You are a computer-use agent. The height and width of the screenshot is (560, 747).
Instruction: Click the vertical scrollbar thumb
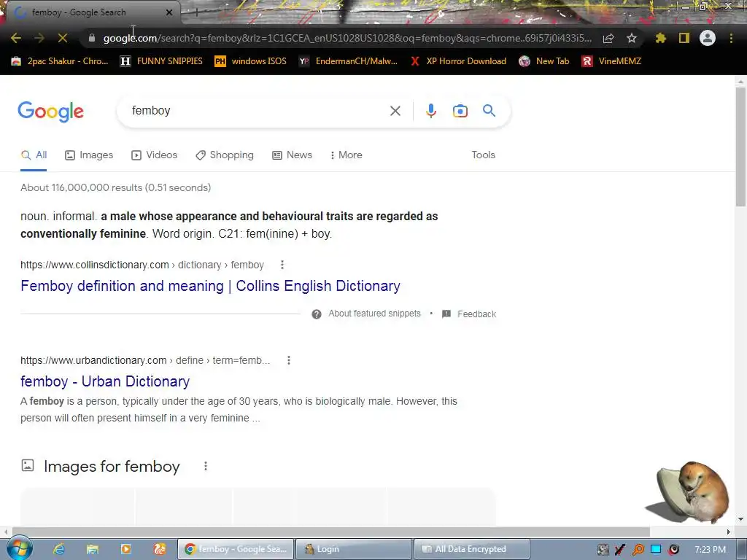740,146
